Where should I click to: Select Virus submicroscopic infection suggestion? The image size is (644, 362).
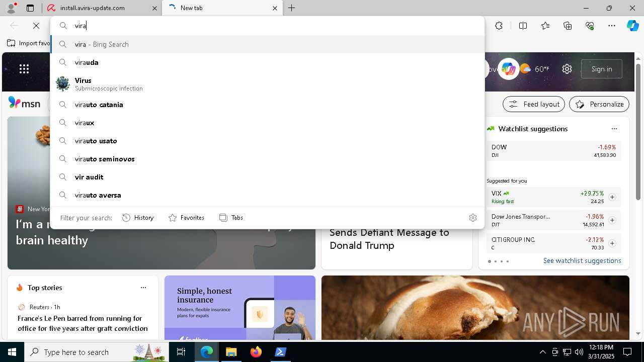(267, 84)
